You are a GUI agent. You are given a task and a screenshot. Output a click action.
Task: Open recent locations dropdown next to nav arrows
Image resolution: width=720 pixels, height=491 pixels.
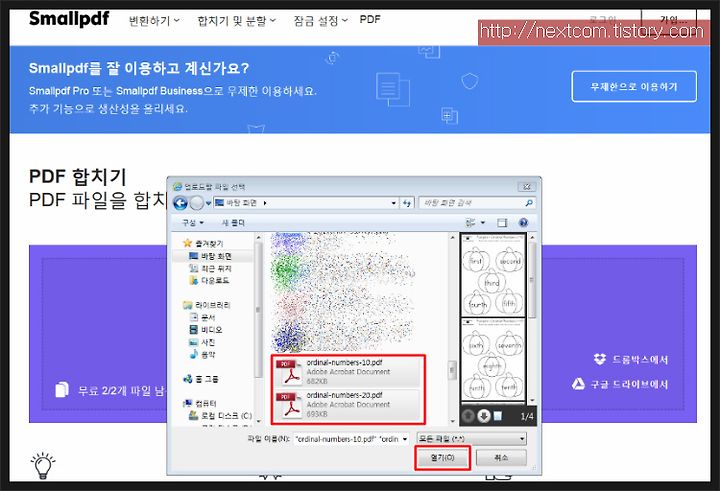(208, 203)
